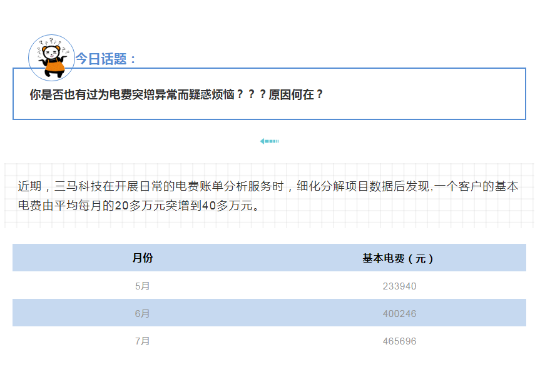Select the '5月' table cell
Image resolution: width=540 pixels, height=392 pixels.
click(x=142, y=286)
